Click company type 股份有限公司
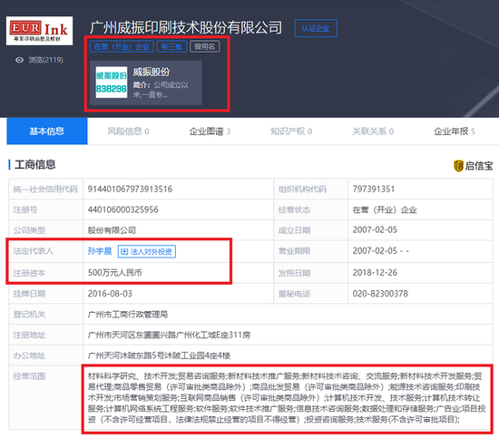 [112, 230]
